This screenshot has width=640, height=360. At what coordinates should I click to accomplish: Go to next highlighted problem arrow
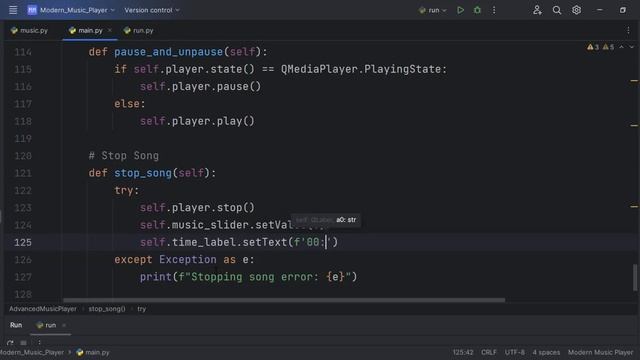tap(631, 47)
